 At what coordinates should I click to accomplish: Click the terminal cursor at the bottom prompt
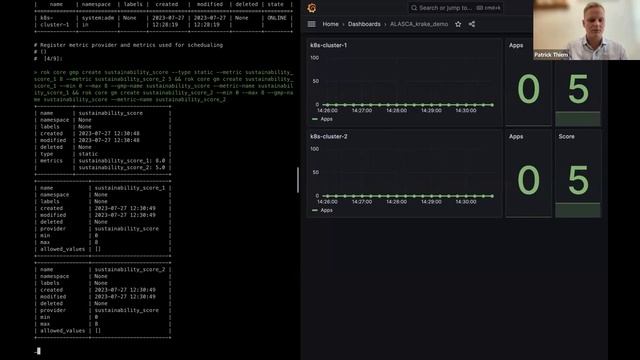click(x=38, y=351)
